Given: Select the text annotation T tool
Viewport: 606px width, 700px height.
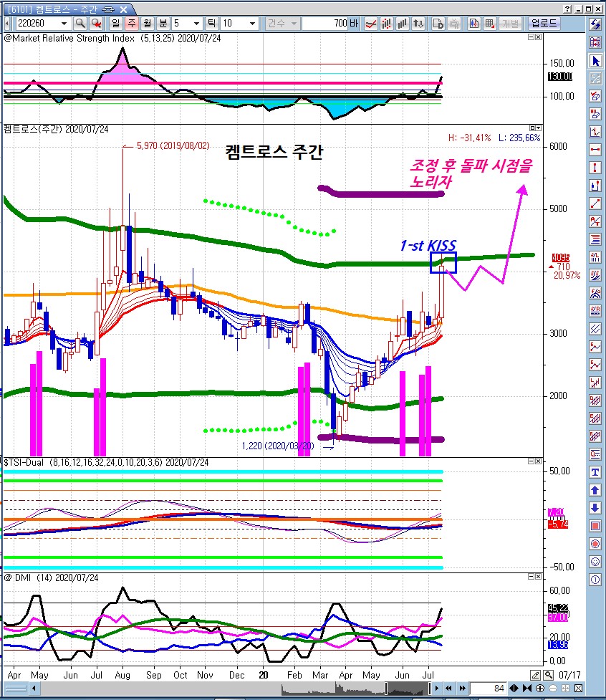Looking at the screenshot, I should pos(595,472).
